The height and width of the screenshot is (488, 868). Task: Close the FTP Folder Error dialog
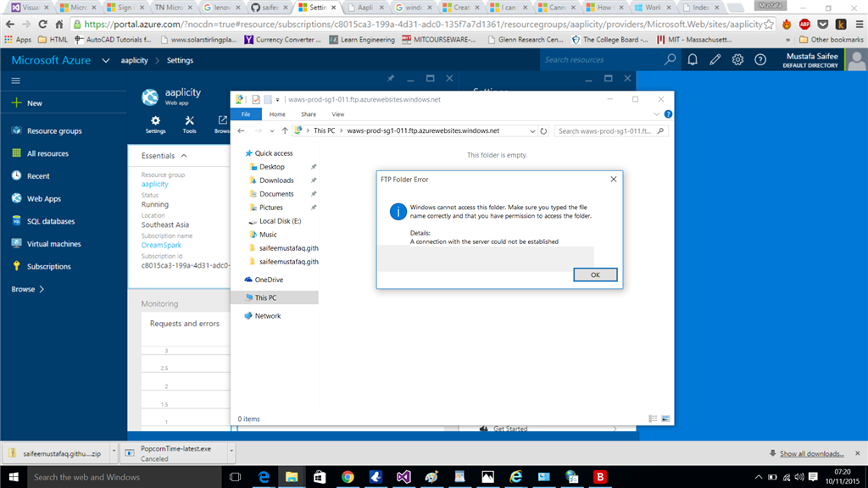tap(614, 180)
